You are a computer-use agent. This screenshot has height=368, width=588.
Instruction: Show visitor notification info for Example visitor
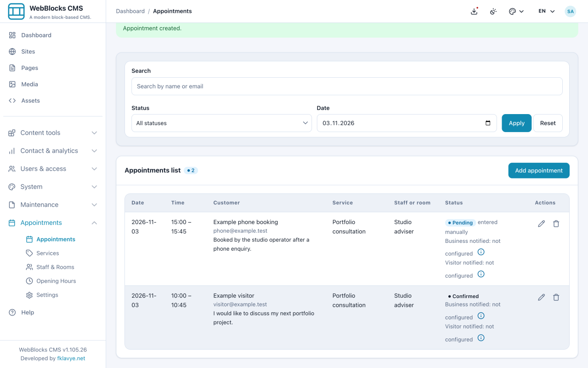tap(481, 338)
